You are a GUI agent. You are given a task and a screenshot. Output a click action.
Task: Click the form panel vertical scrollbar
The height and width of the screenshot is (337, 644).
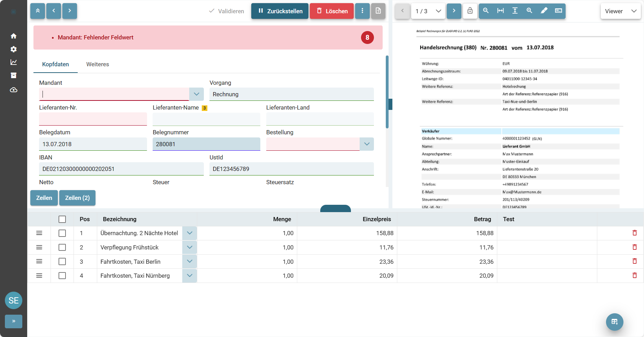coord(387,92)
